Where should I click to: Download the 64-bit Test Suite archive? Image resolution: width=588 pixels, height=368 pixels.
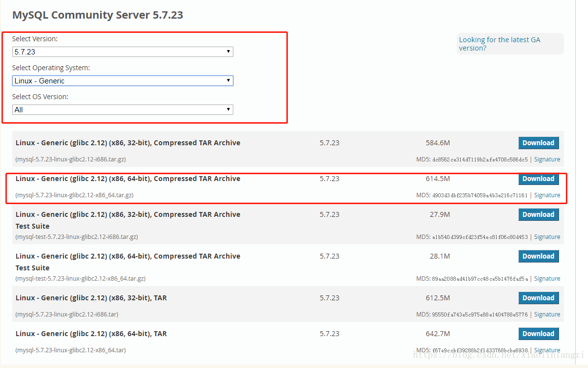538,256
